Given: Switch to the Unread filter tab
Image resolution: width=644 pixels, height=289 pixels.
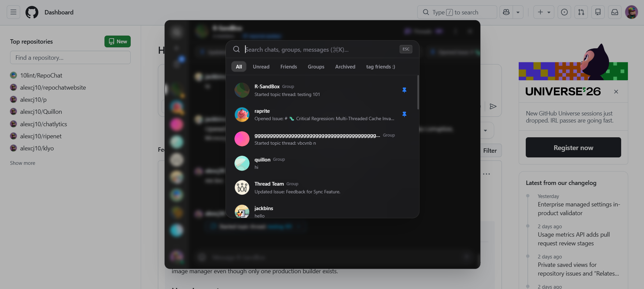Looking at the screenshot, I should [x=261, y=67].
